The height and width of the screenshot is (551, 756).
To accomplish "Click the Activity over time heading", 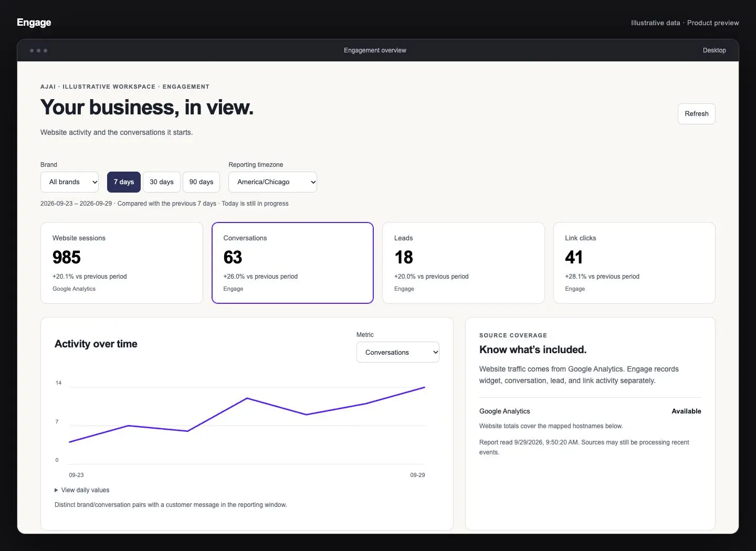I will (96, 344).
